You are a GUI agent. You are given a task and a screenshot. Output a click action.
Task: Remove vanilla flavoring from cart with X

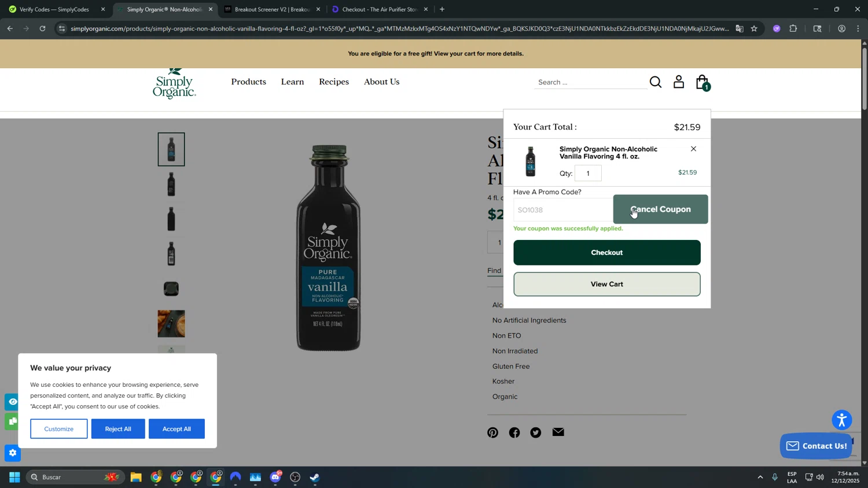click(x=693, y=149)
